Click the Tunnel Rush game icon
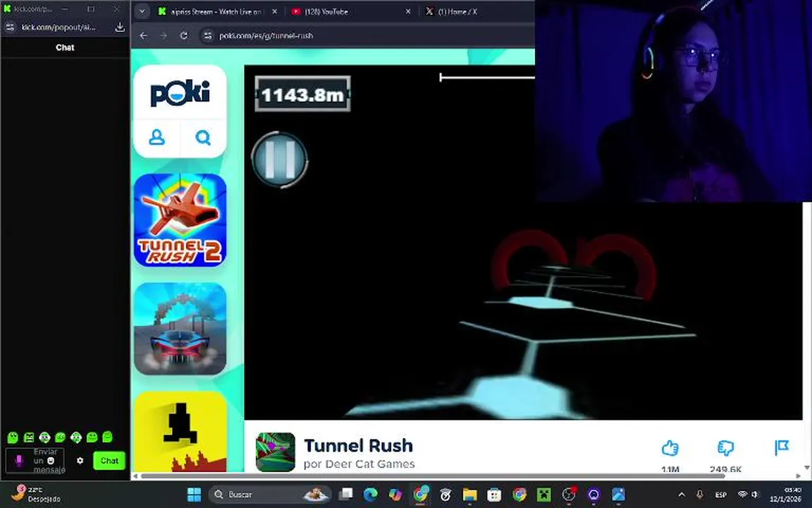Screen dimensions: 812x508 tap(276, 452)
